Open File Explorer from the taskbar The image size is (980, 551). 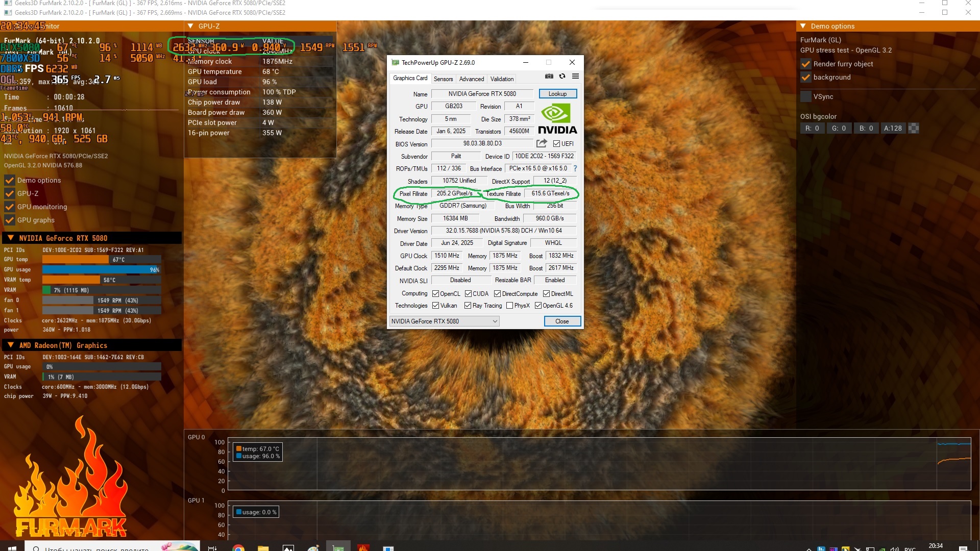[x=263, y=548]
